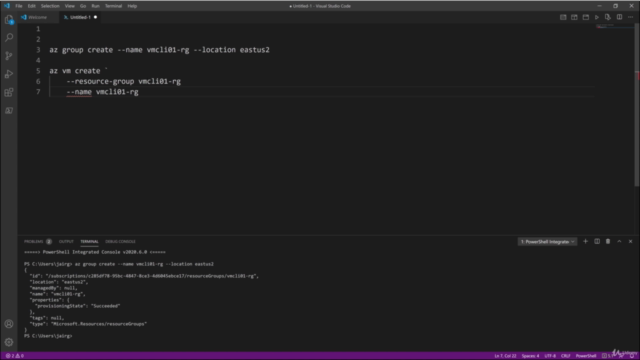Open the Run menu

[96, 6]
